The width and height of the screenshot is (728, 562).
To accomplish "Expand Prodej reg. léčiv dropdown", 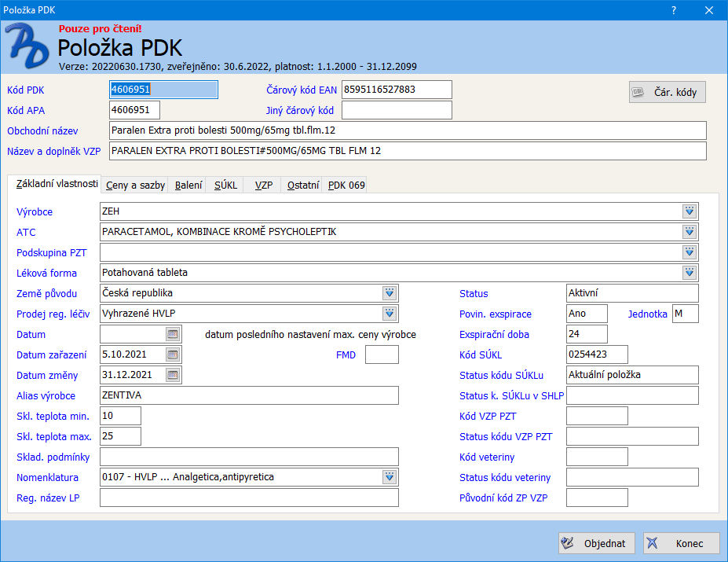I will pyautogui.click(x=390, y=314).
